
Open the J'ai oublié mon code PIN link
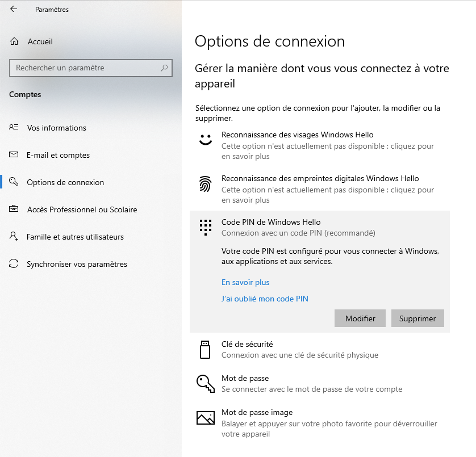265,299
